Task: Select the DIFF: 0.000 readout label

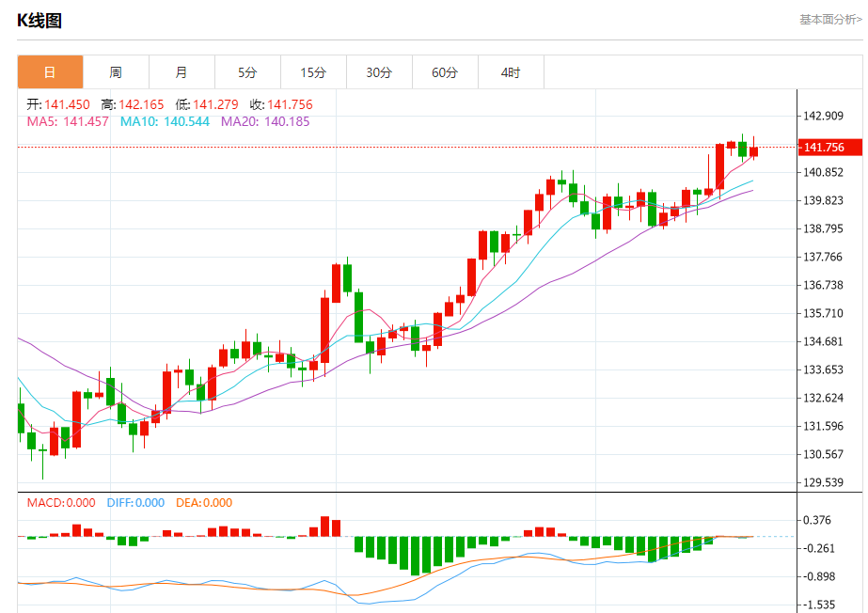Action: coord(137,503)
